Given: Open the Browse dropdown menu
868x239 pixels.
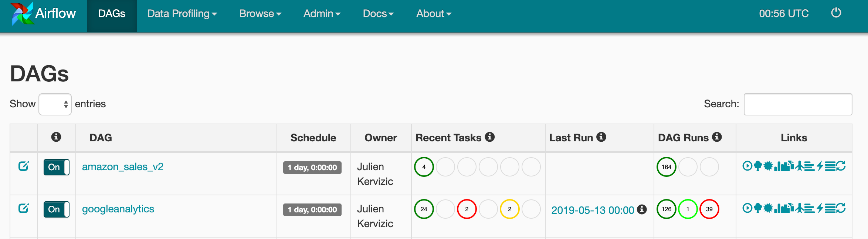Looking at the screenshot, I should pyautogui.click(x=260, y=14).
